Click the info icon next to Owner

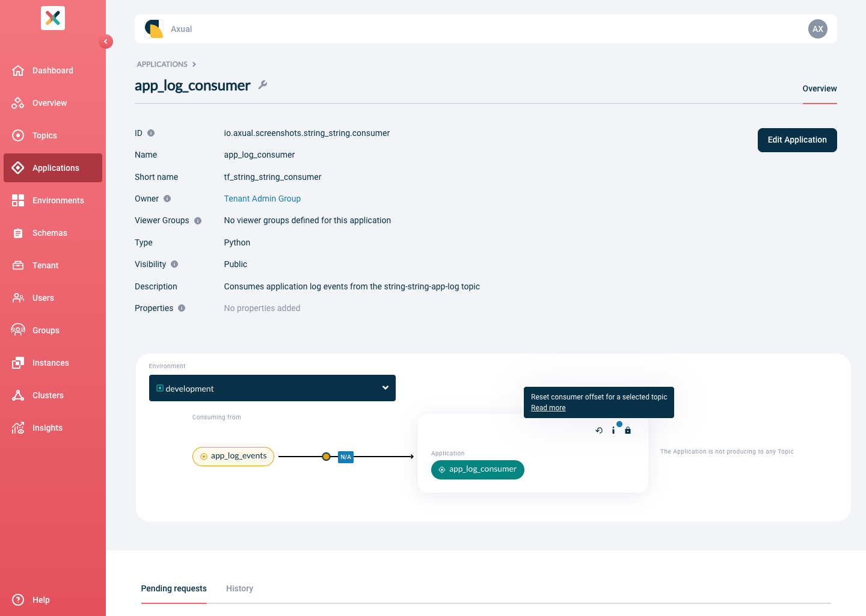[x=167, y=199]
